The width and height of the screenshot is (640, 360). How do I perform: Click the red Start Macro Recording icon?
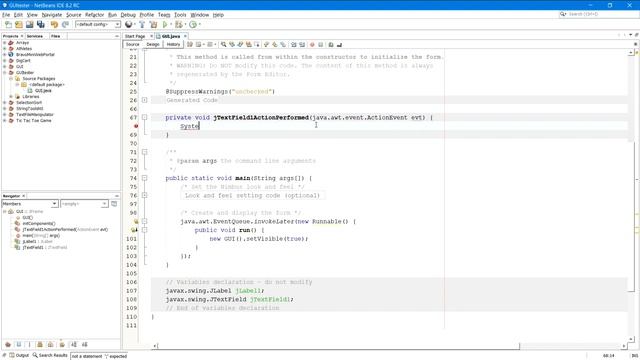(312, 44)
